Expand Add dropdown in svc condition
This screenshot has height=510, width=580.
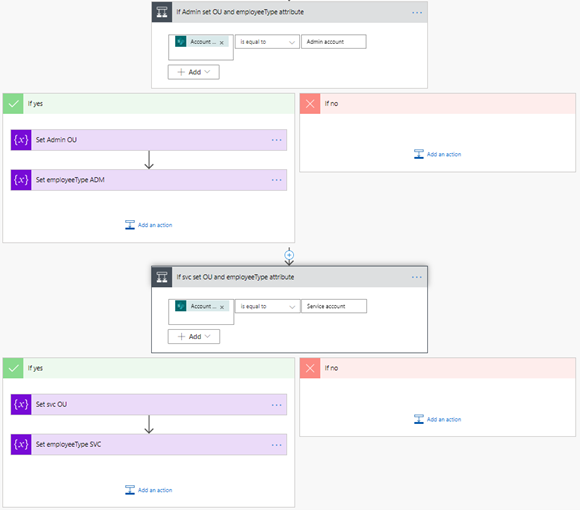click(194, 337)
